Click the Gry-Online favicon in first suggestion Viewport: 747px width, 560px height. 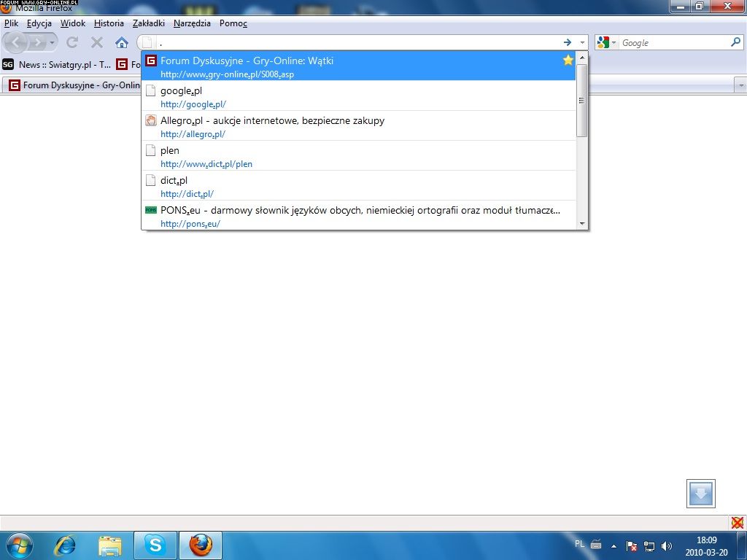tap(151, 61)
